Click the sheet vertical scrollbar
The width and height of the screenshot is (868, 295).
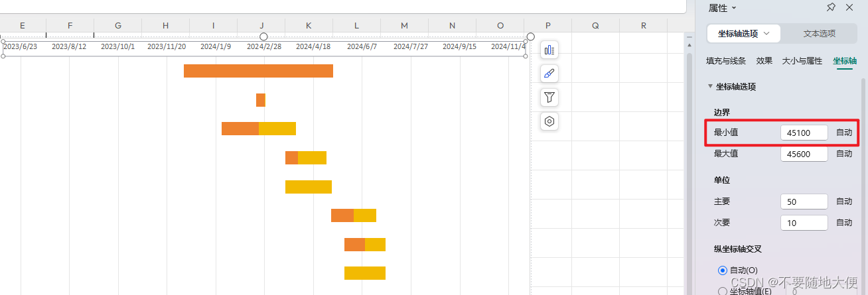(689, 172)
